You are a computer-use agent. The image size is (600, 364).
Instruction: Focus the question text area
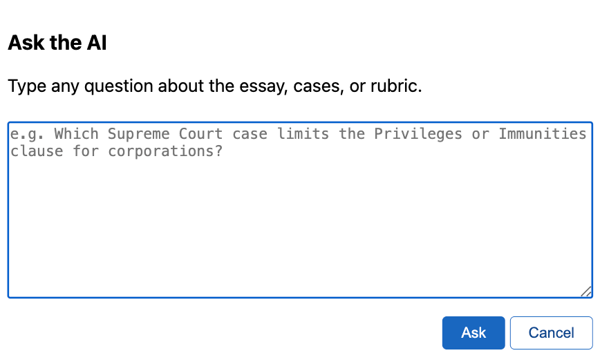[x=300, y=210]
